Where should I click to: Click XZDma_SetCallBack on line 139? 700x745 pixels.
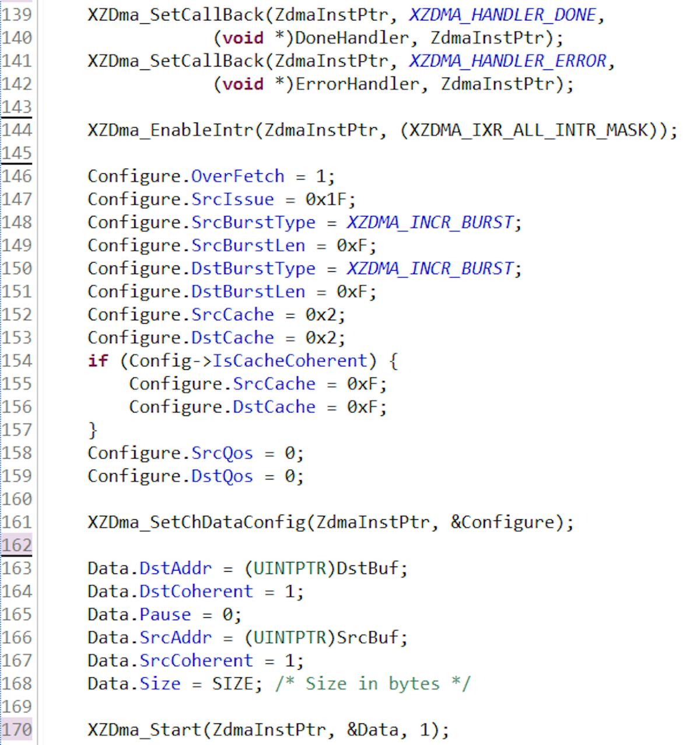pyautogui.click(x=176, y=15)
